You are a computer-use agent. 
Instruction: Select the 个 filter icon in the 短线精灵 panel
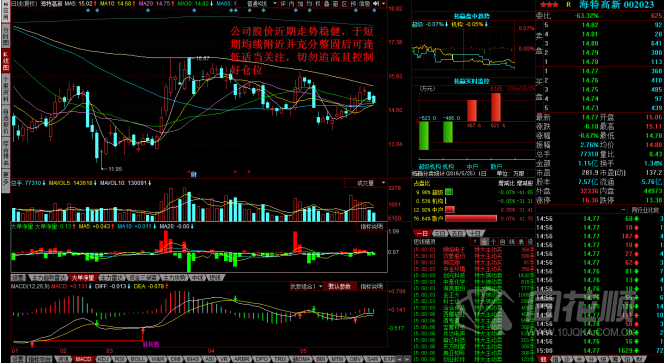(x=493, y=241)
